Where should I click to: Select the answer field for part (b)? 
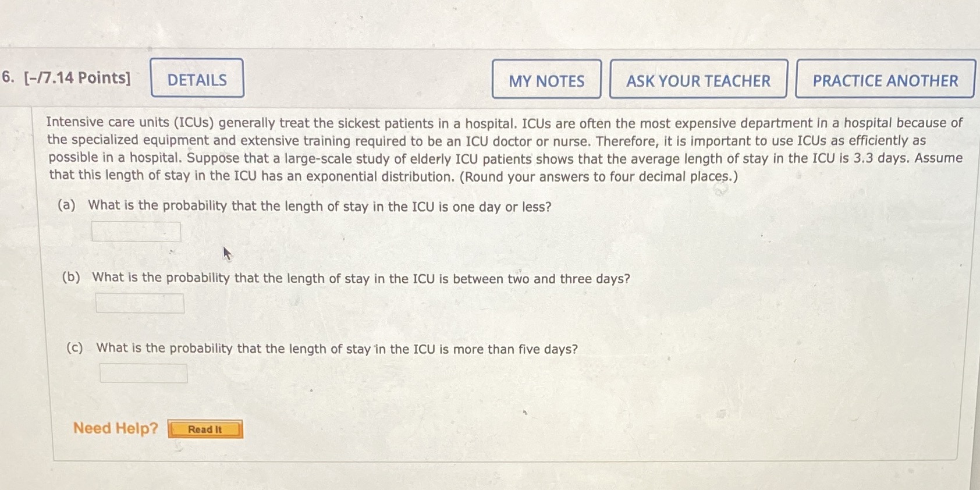tap(140, 303)
